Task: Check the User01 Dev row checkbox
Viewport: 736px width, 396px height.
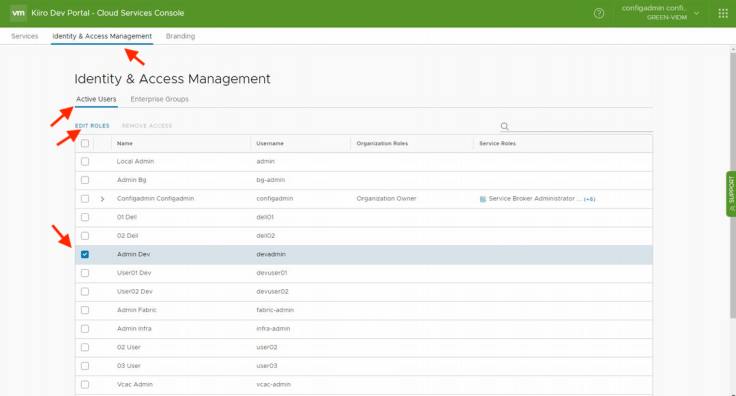Action: (85, 273)
